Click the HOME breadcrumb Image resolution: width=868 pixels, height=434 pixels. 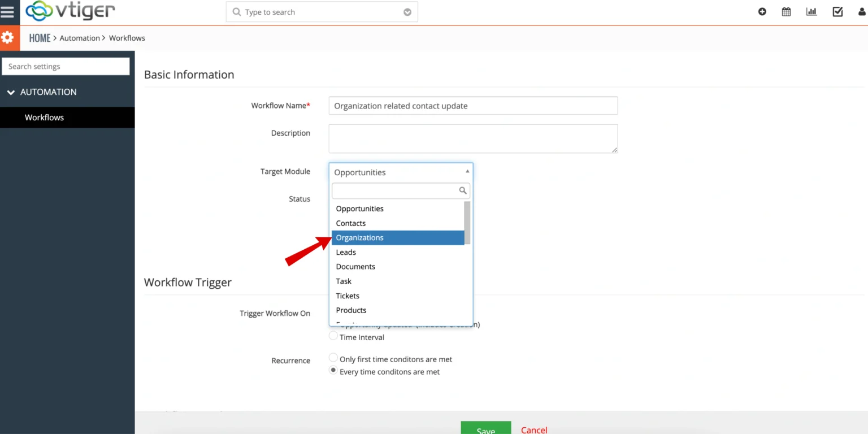(40, 38)
